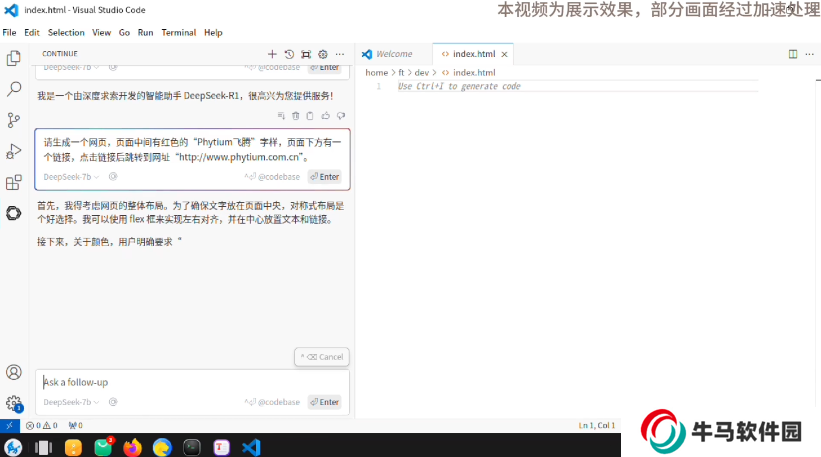This screenshot has width=821, height=457.
Task: Open the Run and Debug view
Action: [x=14, y=151]
